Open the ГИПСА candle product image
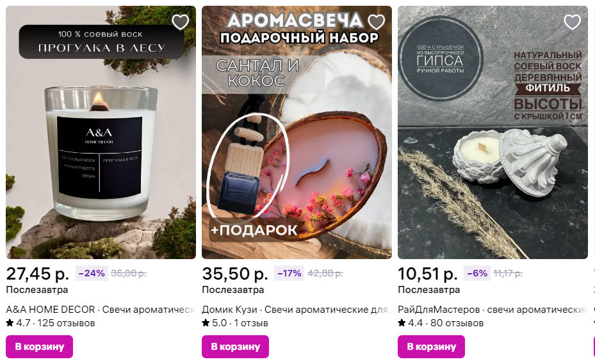The height and width of the screenshot is (364, 595). (x=493, y=132)
